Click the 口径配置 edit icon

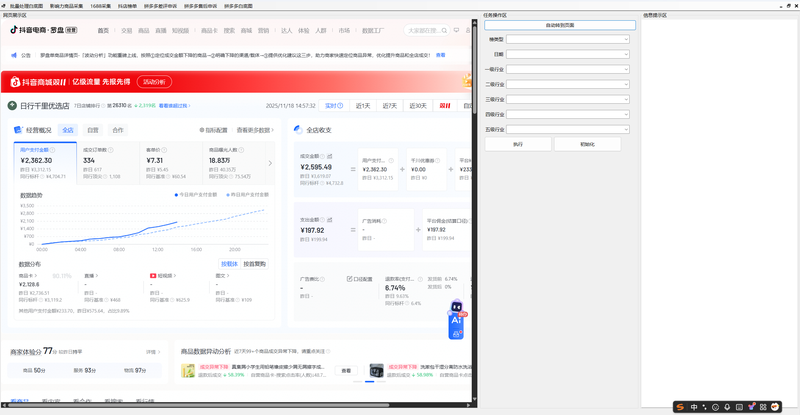[349, 279]
